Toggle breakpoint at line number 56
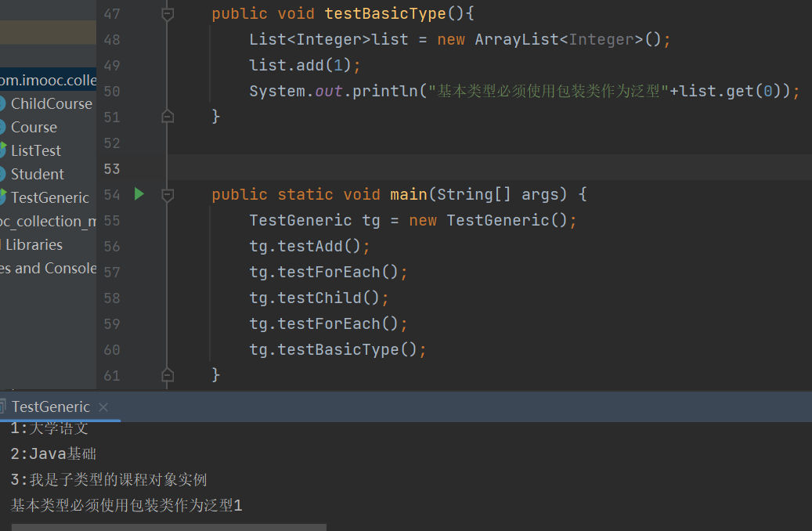 111,247
